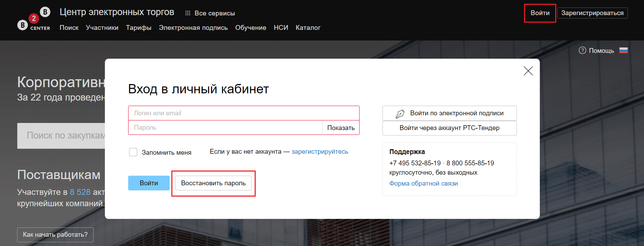The image size is (644, 246).
Task: Open the НСИ menu item
Action: pyautogui.click(x=281, y=28)
